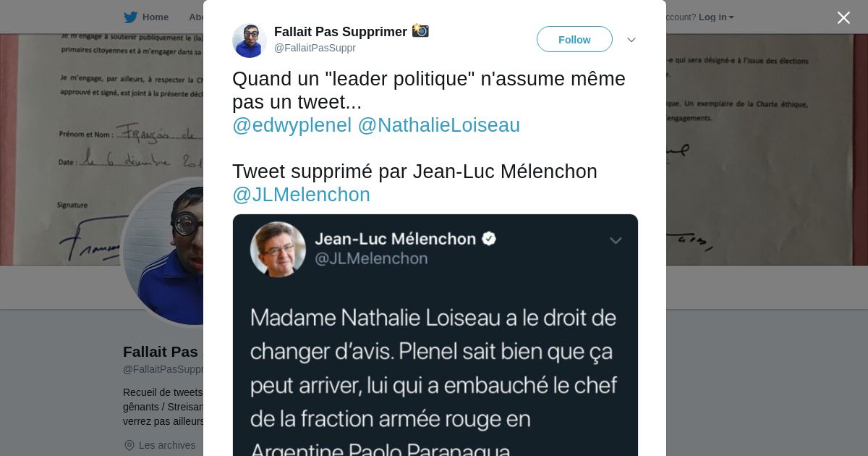Expand the chevron in the embedded Mélenchon tweet
The image size is (868, 456).
pos(616,240)
